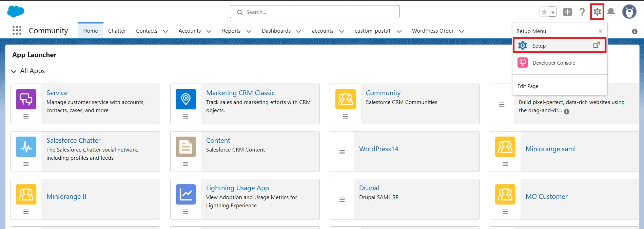Image resolution: width=644 pixels, height=229 pixels.
Task: Open the notifications bell
Action: tap(611, 12)
